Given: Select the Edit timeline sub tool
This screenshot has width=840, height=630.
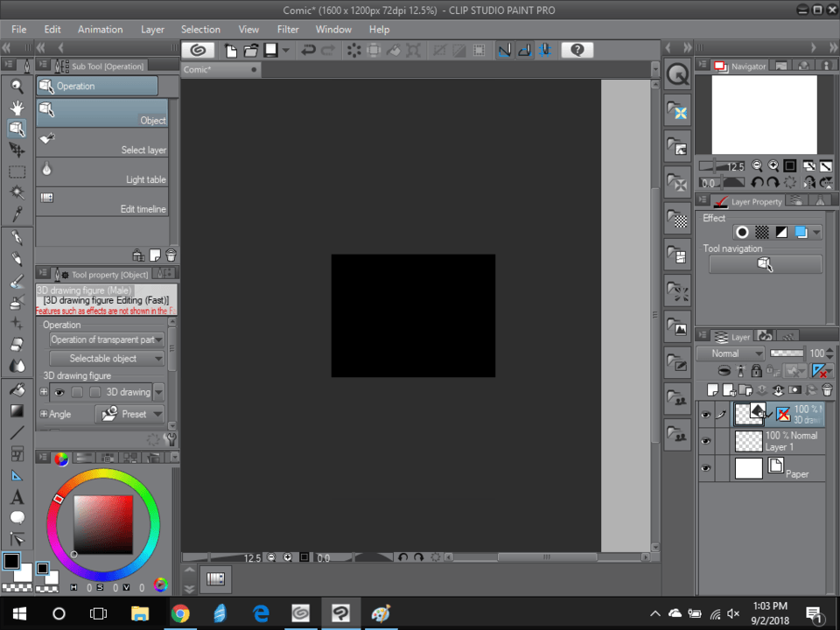Looking at the screenshot, I should (101, 202).
